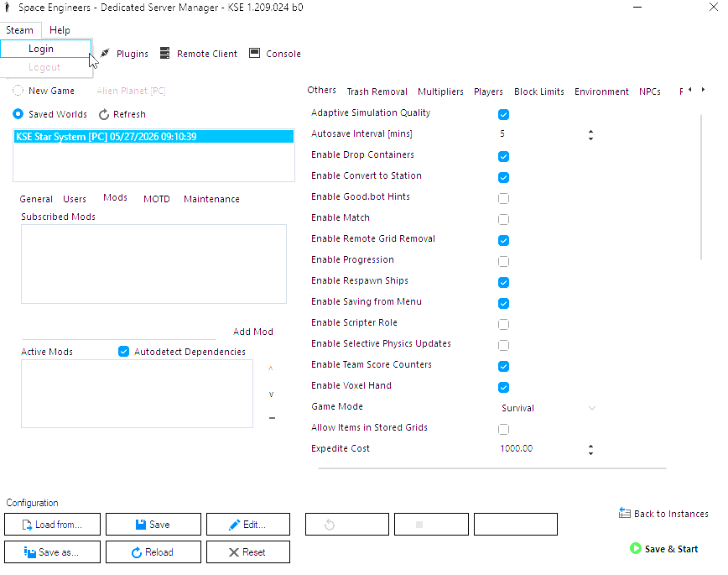Select the Saved Worlds radio button
Image resolution: width=728 pixels, height=575 pixels.
point(18,114)
